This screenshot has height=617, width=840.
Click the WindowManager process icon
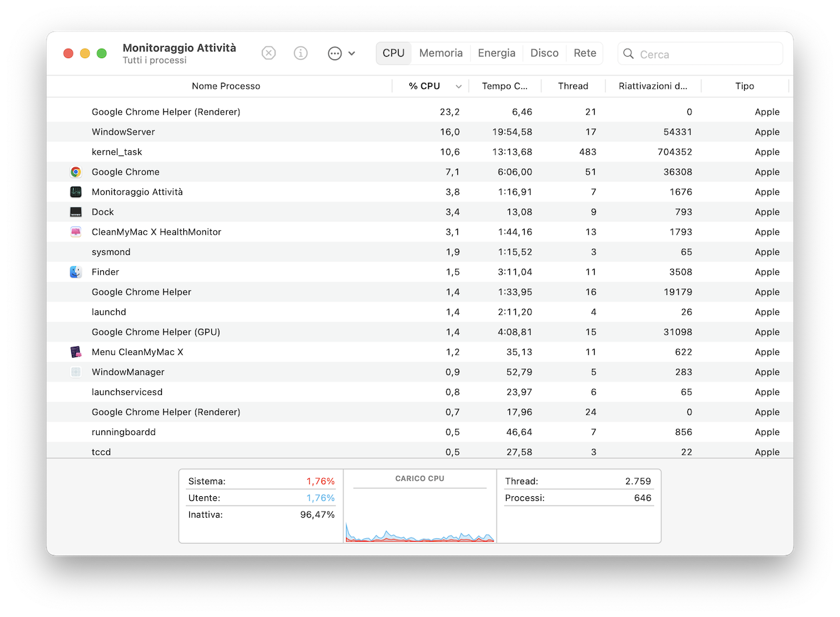coord(75,372)
